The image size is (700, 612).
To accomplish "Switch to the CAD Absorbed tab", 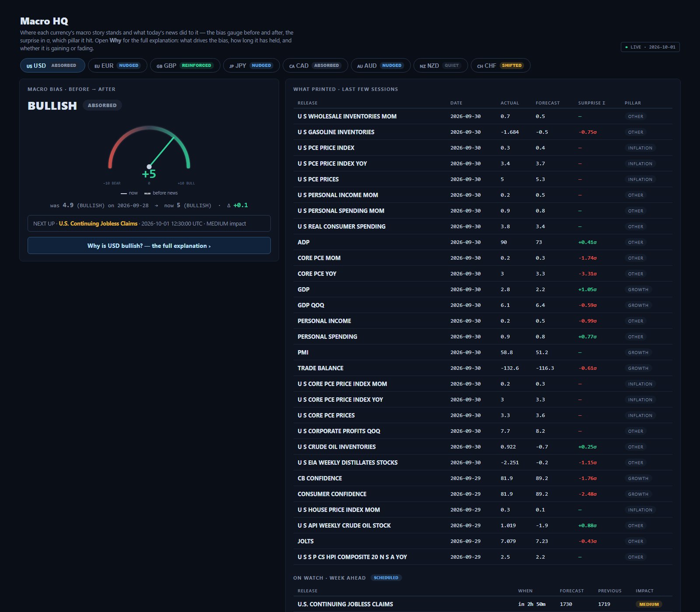I will tap(315, 66).
